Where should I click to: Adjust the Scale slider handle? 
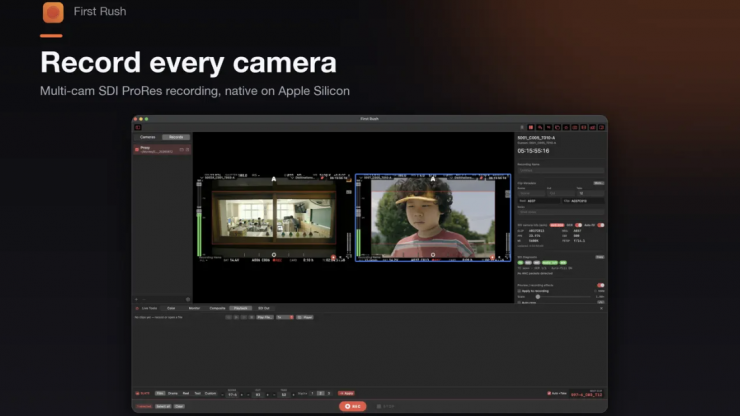(x=538, y=297)
